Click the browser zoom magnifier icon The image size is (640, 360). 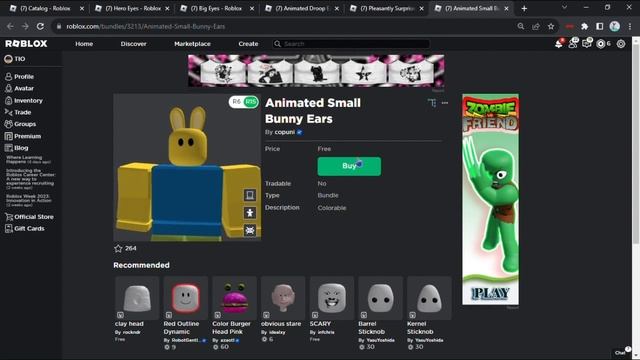tap(521, 26)
